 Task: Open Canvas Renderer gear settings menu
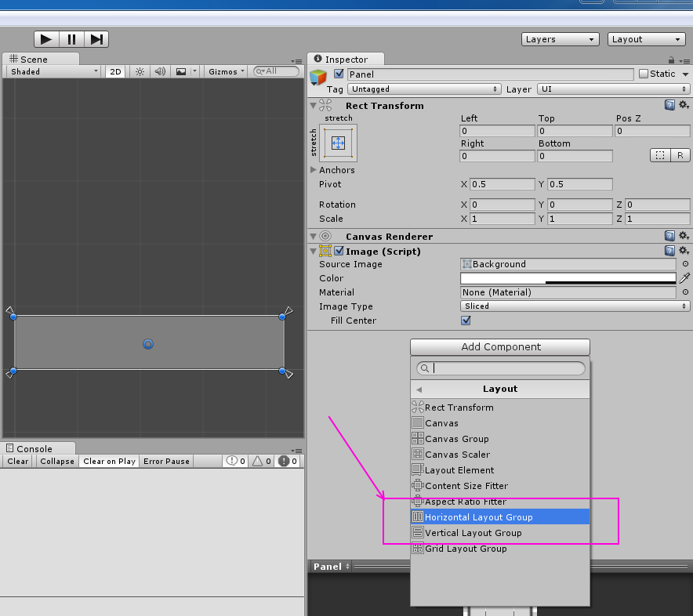point(684,236)
